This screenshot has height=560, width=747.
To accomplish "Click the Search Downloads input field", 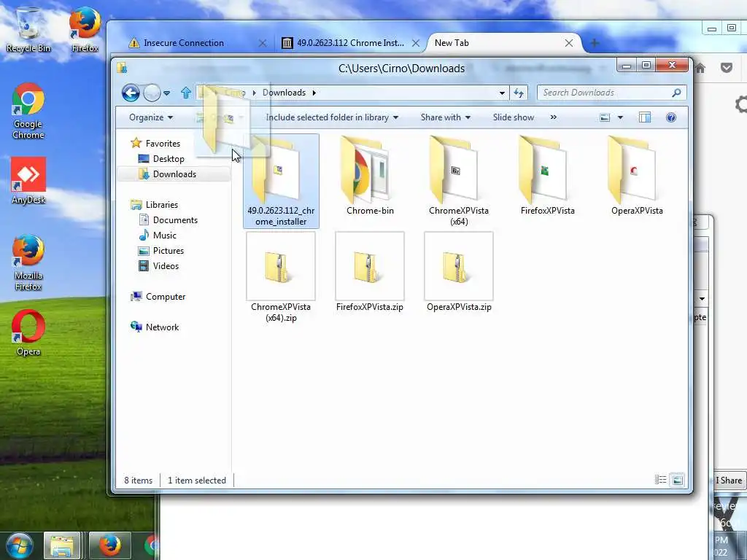I will (604, 93).
